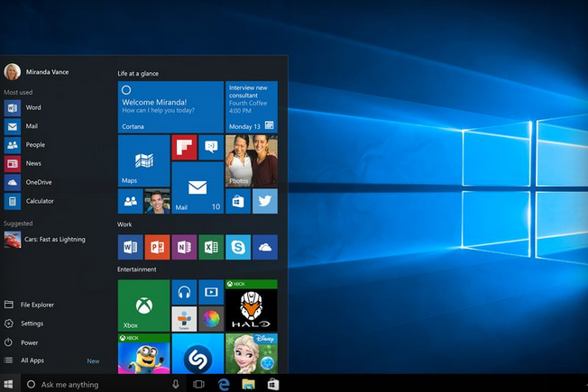Open the Power options menu
The image size is (588, 392).
29,342
